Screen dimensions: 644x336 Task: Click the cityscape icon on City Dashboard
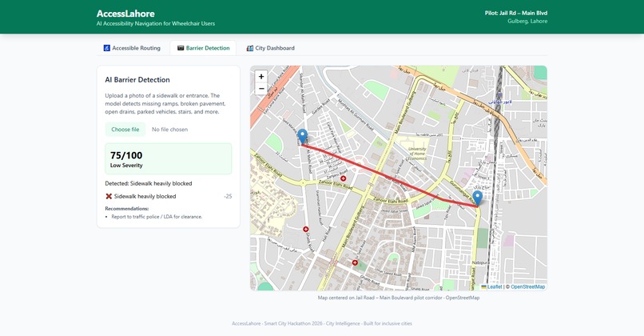(x=250, y=48)
